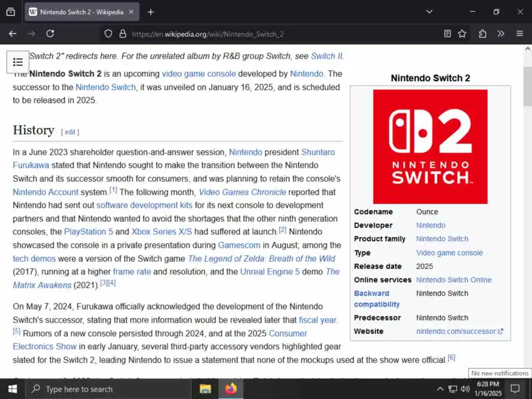Open the frame rate link
The height and width of the screenshot is (399, 532).
(x=132, y=272)
